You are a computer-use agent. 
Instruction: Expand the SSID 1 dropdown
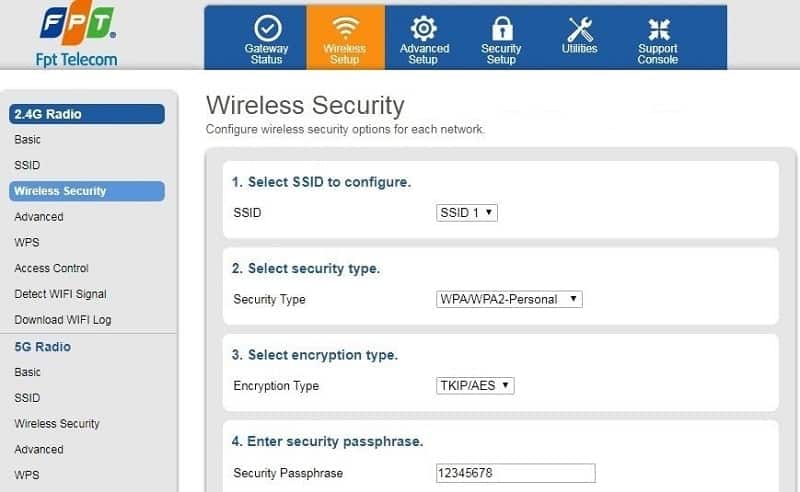(467, 213)
